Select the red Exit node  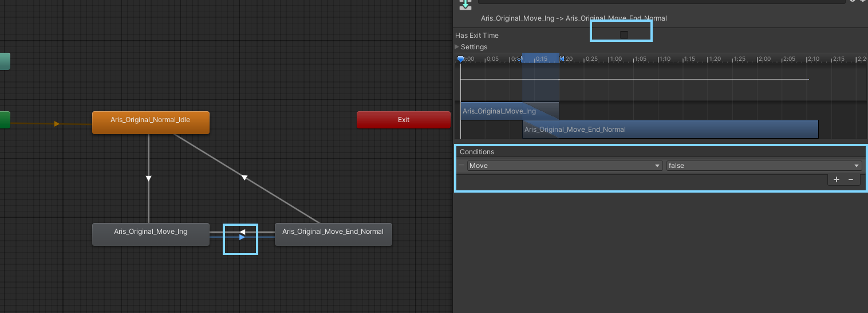[404, 120]
